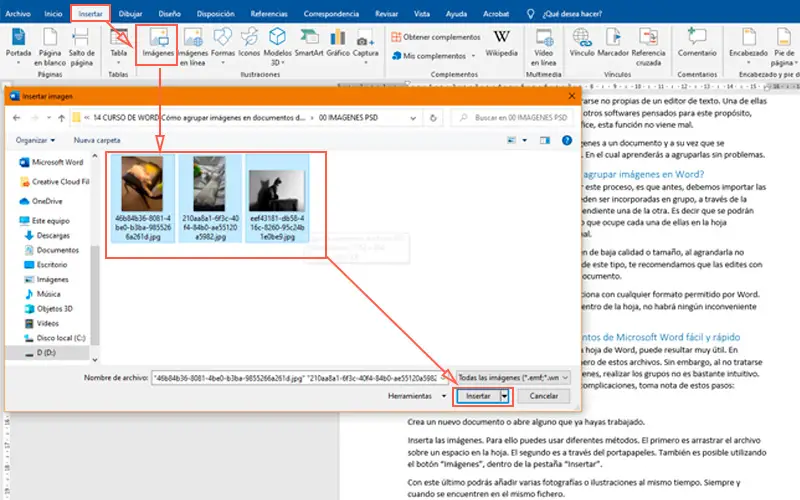Image resolution: width=800 pixels, height=500 pixels.
Task: Click the Cancelar button
Action: [543, 396]
